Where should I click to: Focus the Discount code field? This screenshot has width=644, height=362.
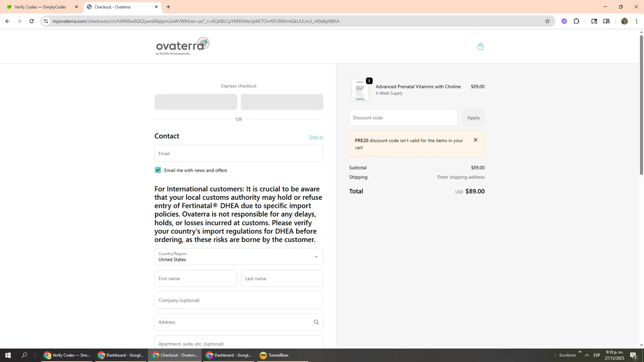click(403, 118)
